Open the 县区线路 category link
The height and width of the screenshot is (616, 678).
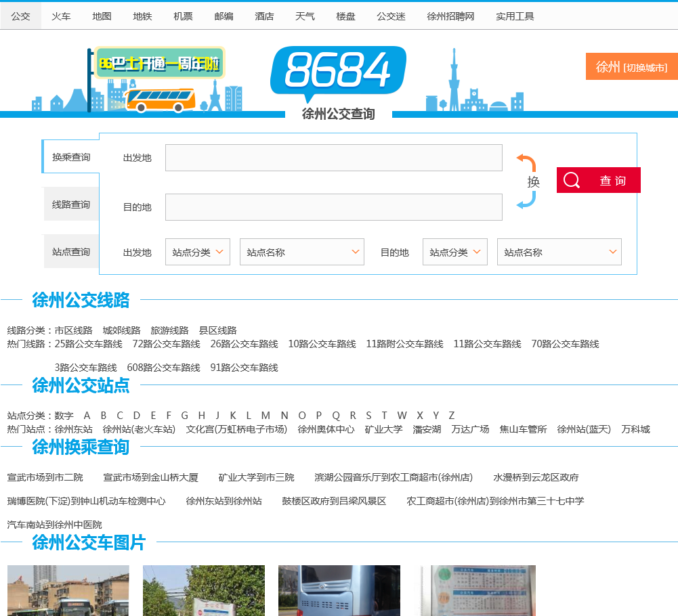[x=217, y=331]
